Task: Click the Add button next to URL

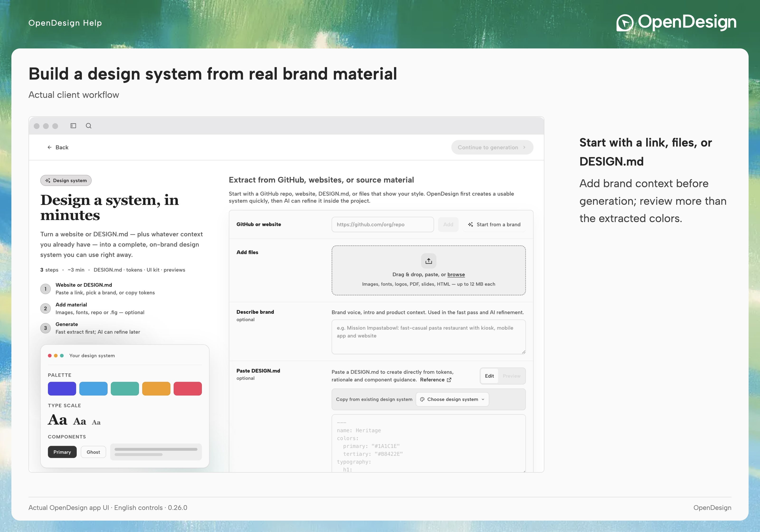Action: click(x=448, y=224)
